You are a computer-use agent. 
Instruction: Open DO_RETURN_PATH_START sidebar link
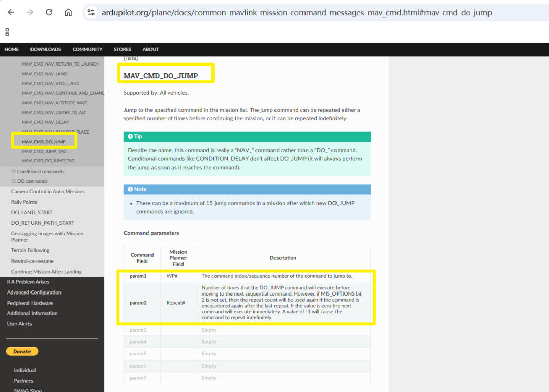(42, 223)
